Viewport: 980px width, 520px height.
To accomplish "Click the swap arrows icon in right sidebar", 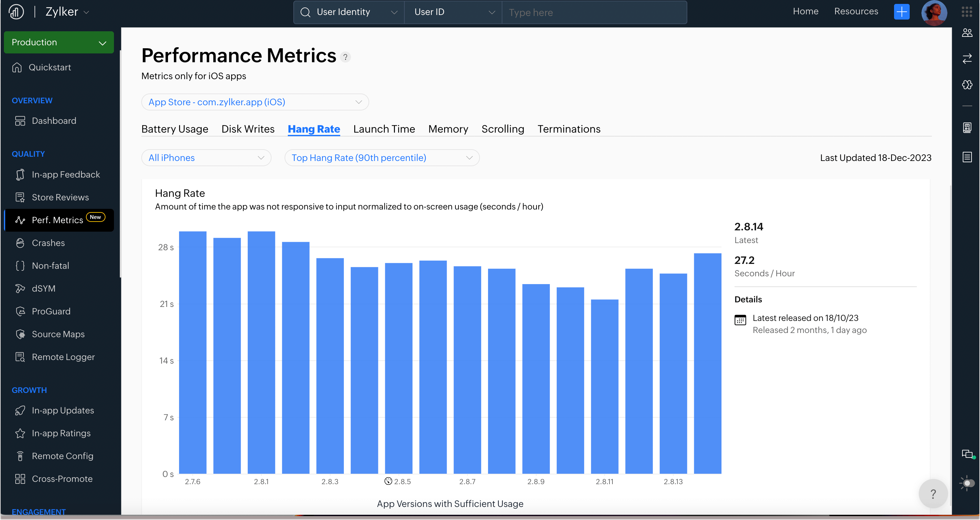I will 967,59.
